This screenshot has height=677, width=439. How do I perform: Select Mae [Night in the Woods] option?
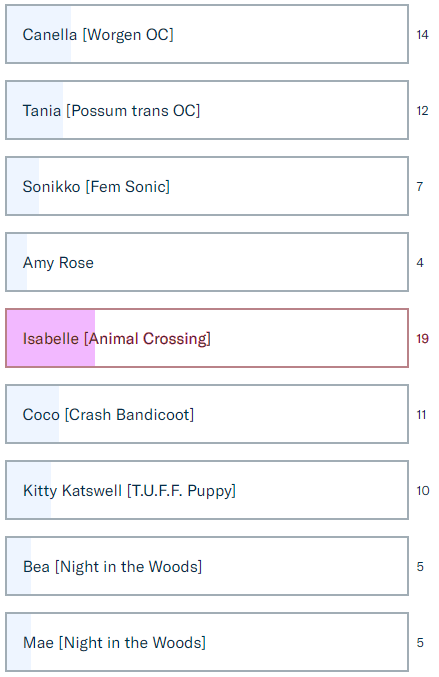click(x=207, y=642)
